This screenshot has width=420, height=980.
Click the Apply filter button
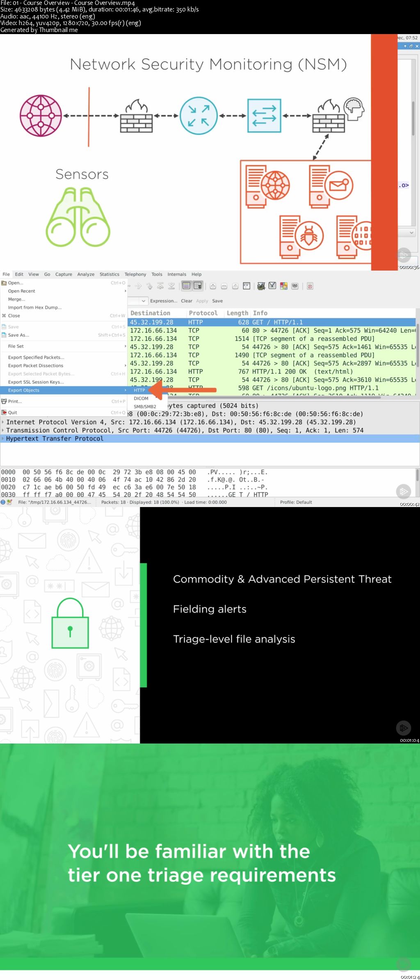pos(202,301)
